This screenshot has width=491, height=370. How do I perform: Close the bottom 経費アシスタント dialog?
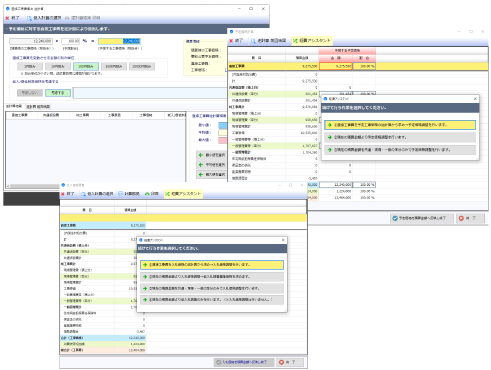click(x=283, y=240)
